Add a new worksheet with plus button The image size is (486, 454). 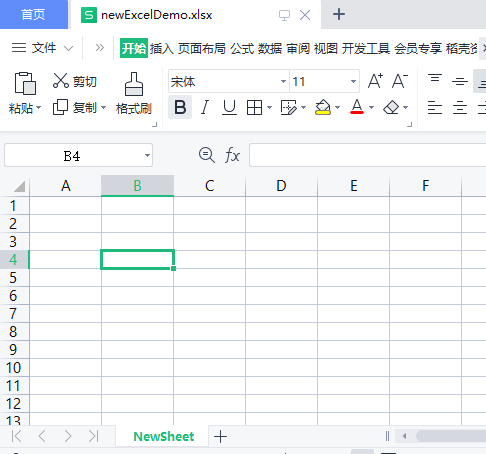click(x=220, y=436)
